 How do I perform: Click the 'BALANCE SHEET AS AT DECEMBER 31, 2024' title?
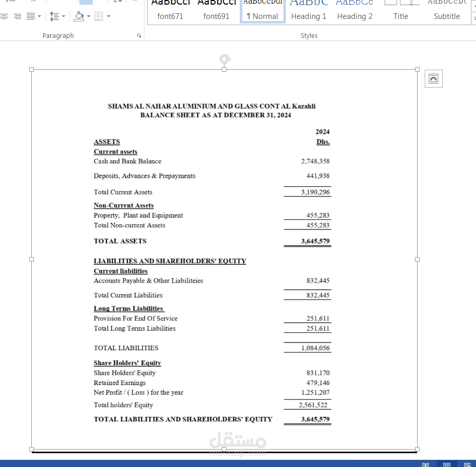click(216, 115)
